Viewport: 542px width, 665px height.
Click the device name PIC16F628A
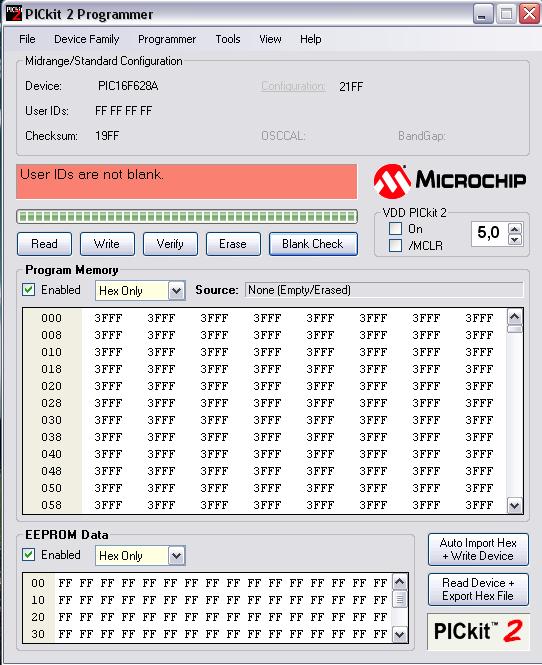pos(128,86)
